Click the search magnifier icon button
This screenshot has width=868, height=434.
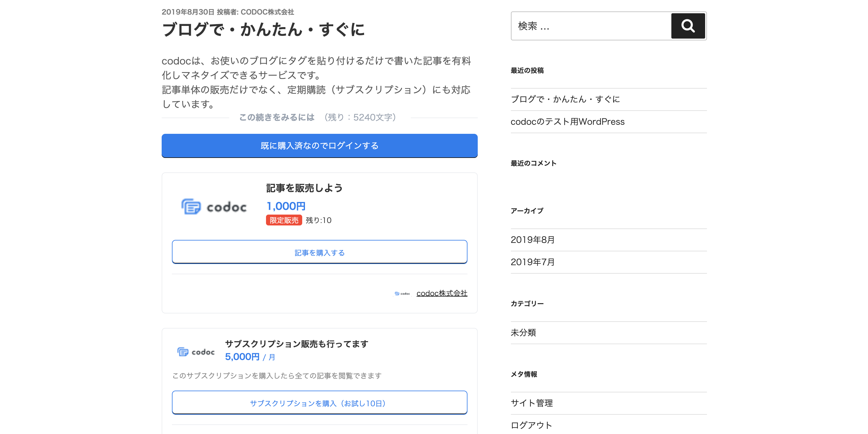point(687,26)
